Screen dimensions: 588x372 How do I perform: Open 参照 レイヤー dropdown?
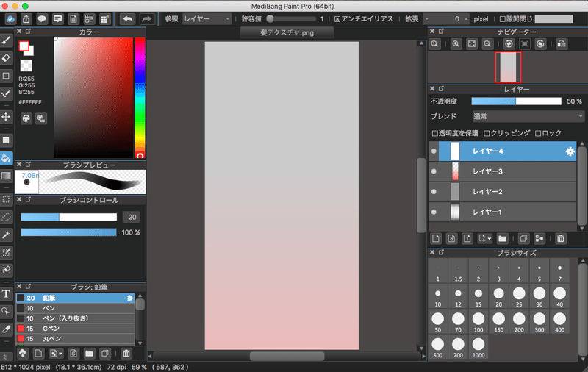[207, 19]
